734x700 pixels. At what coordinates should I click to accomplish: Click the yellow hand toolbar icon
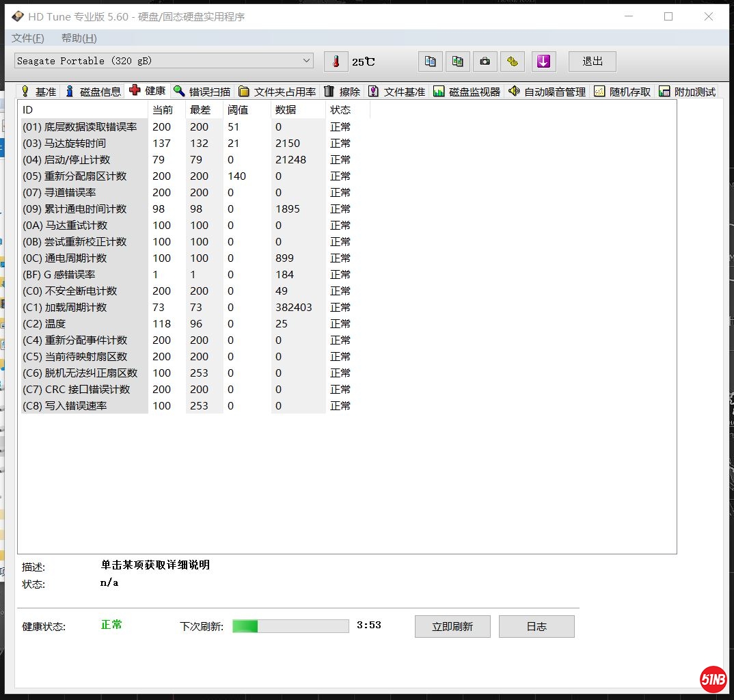point(512,61)
